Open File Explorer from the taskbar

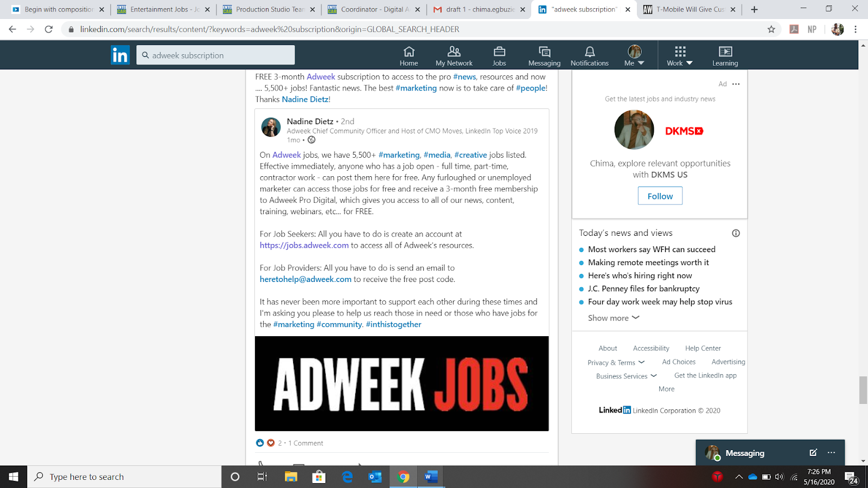click(291, 477)
